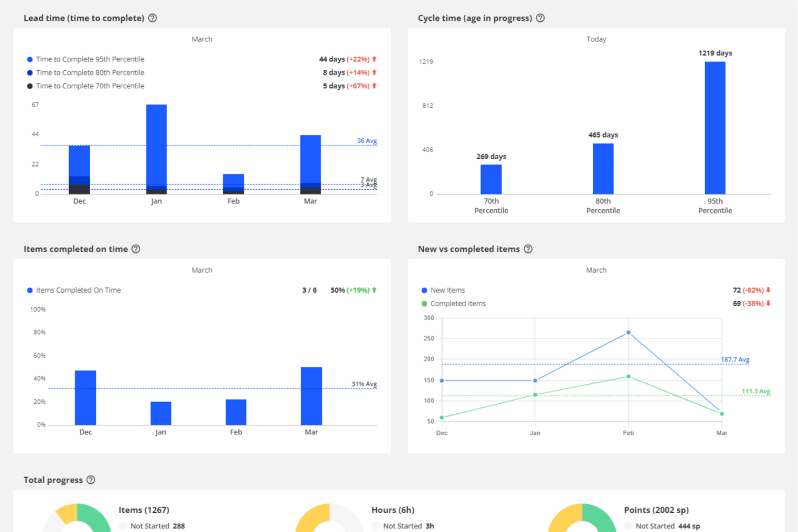Select the Completed Items Feb data point

click(628, 377)
